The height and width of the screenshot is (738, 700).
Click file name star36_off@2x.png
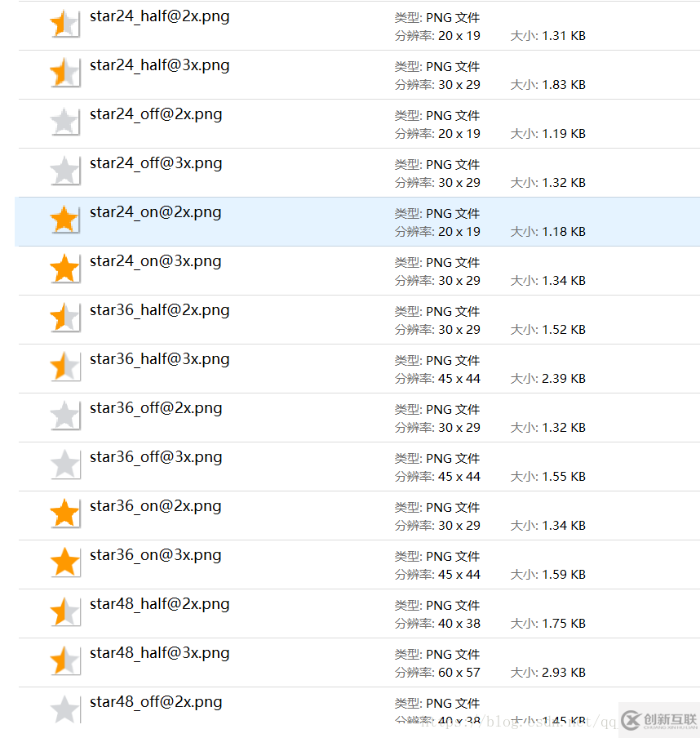coord(156,408)
